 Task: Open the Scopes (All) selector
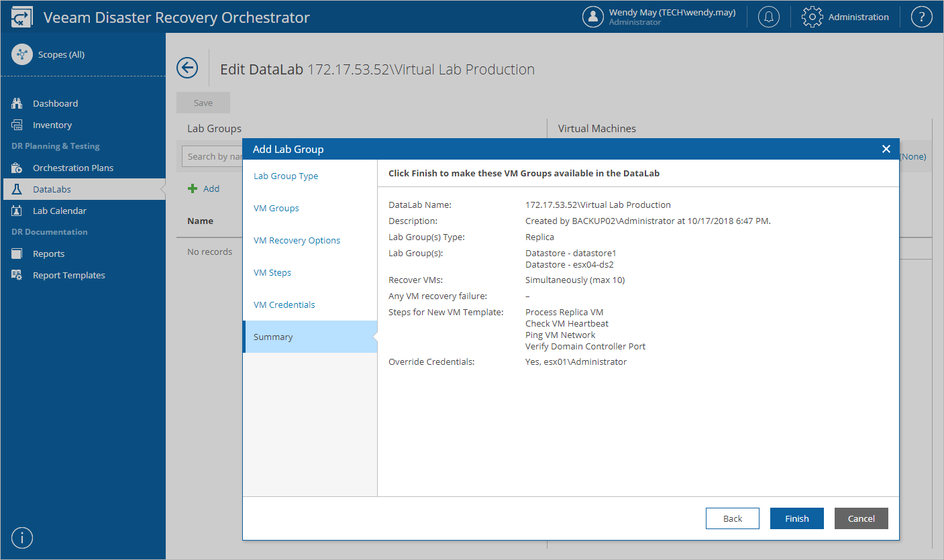pos(61,54)
